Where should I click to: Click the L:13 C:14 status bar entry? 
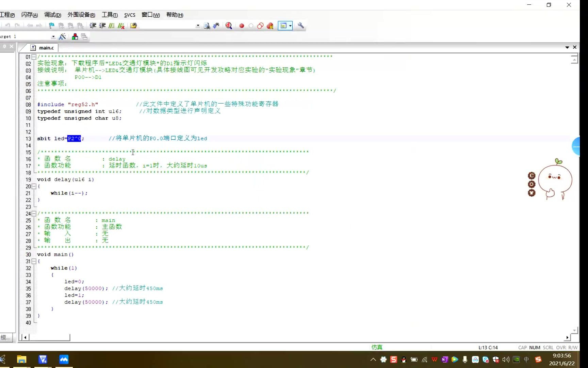click(488, 348)
